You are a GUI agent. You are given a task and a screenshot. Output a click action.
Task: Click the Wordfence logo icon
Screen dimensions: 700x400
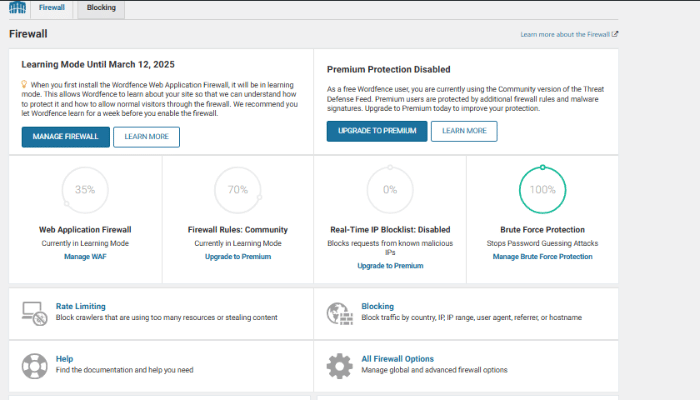[x=17, y=7]
